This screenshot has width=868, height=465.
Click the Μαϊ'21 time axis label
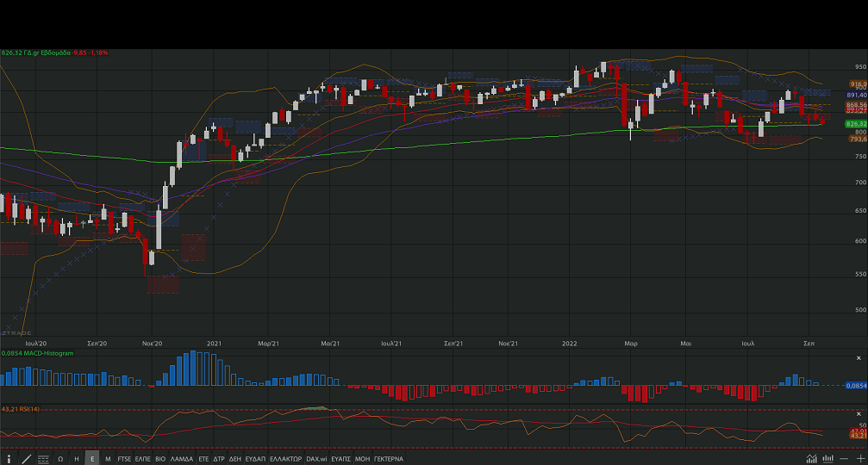[x=330, y=344]
